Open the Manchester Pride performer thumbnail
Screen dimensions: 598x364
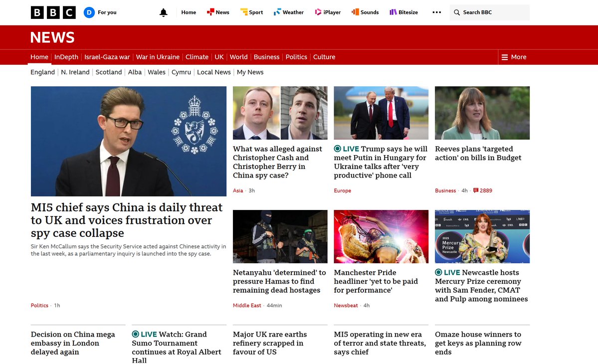coord(381,236)
